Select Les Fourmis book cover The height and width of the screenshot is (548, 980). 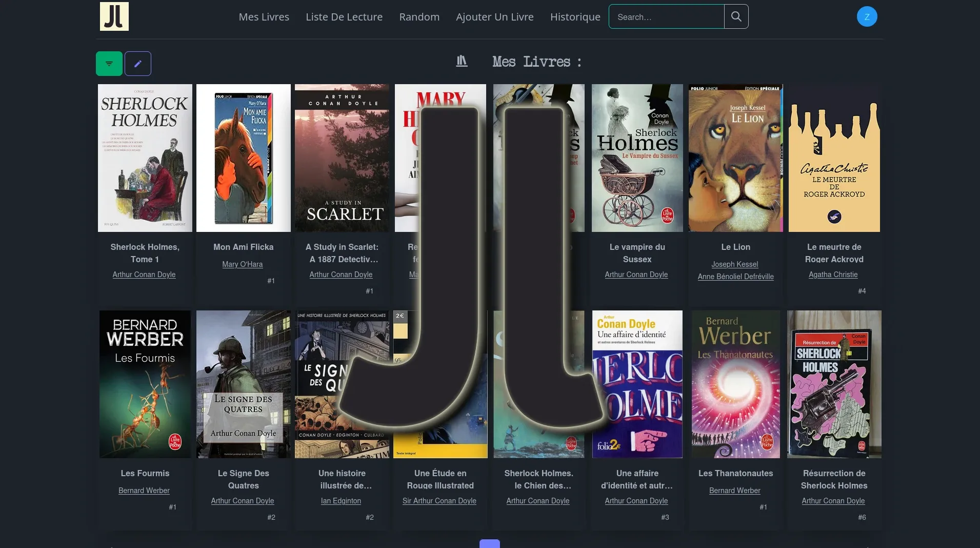(145, 384)
